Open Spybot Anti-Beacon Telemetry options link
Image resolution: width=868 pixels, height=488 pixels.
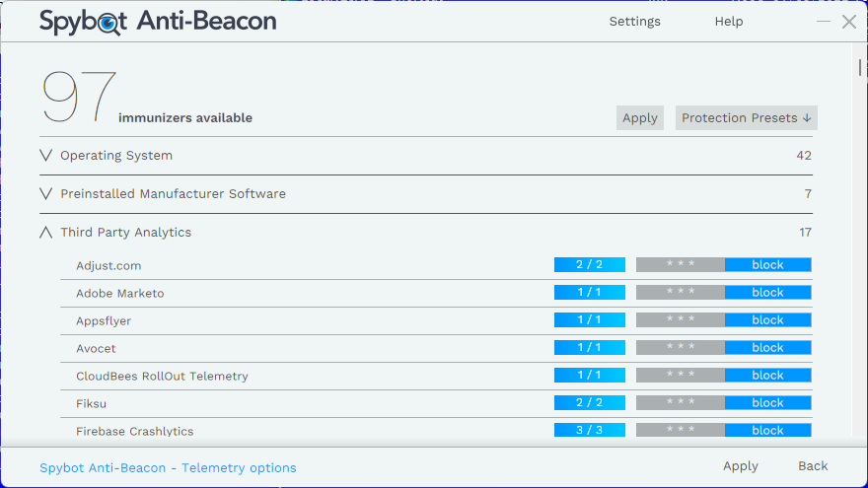tap(168, 468)
